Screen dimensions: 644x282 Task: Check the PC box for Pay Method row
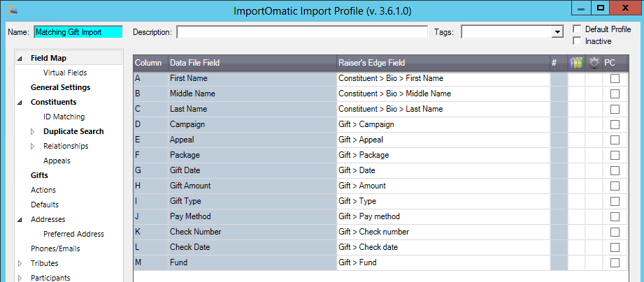[615, 217]
